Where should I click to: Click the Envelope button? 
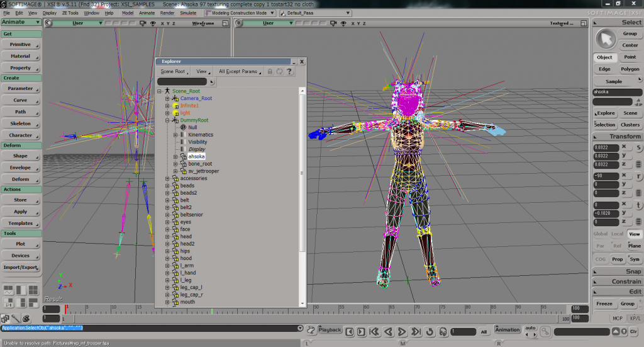(21, 168)
